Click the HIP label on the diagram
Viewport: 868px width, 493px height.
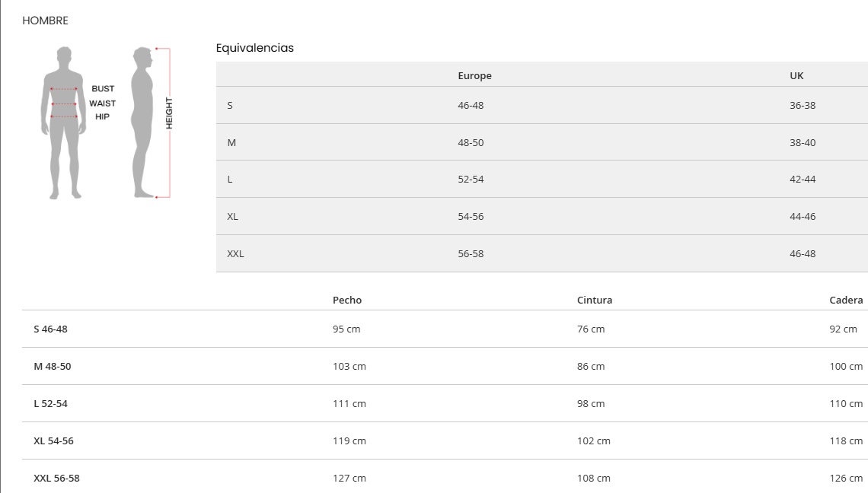click(103, 116)
